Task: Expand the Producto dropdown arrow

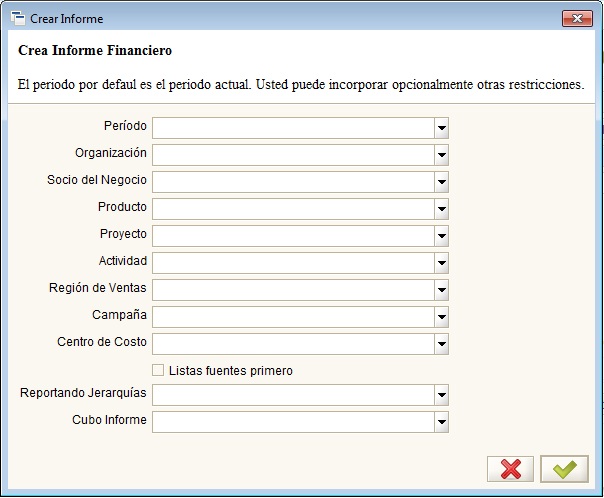Action: pos(441,209)
